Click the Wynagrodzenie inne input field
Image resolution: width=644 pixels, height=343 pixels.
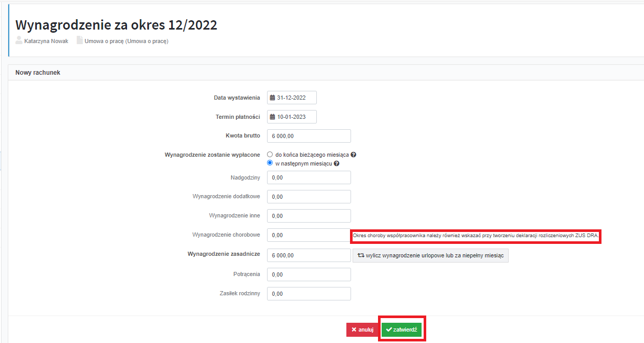309,216
